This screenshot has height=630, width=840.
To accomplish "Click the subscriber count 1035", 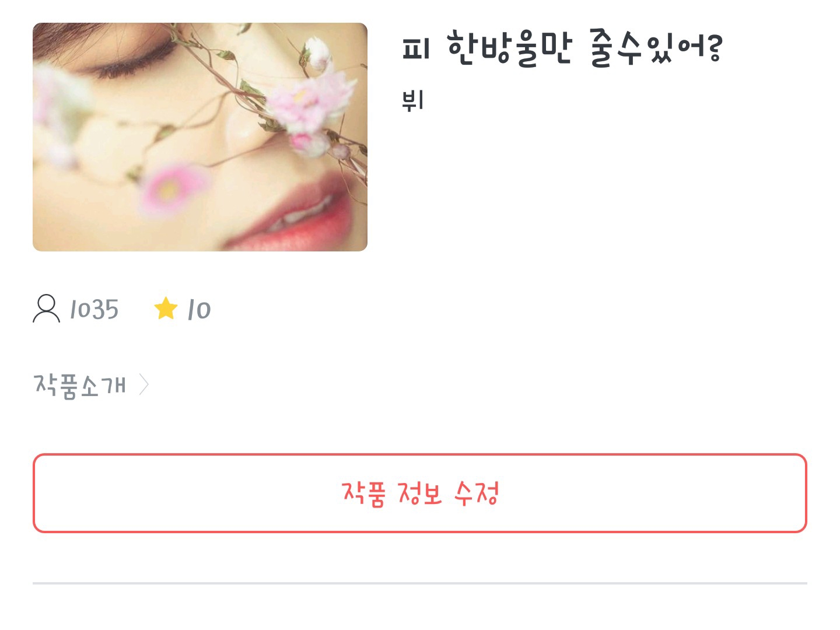I will coord(94,309).
